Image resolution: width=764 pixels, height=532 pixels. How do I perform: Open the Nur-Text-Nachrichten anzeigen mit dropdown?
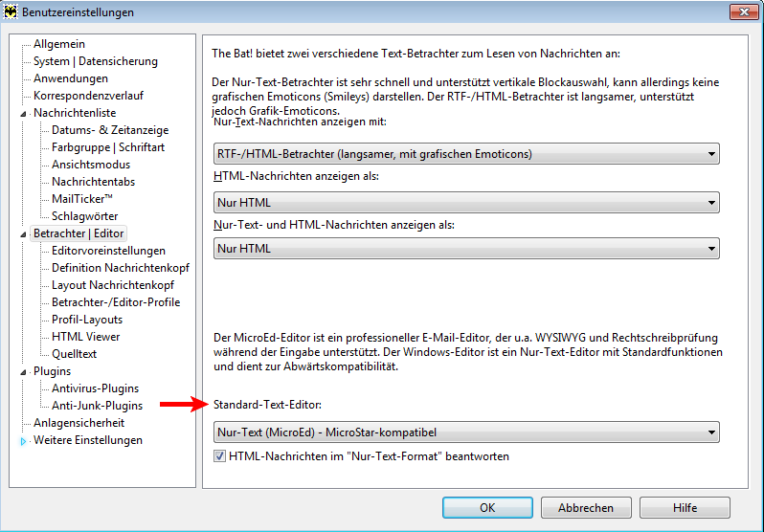(466, 154)
